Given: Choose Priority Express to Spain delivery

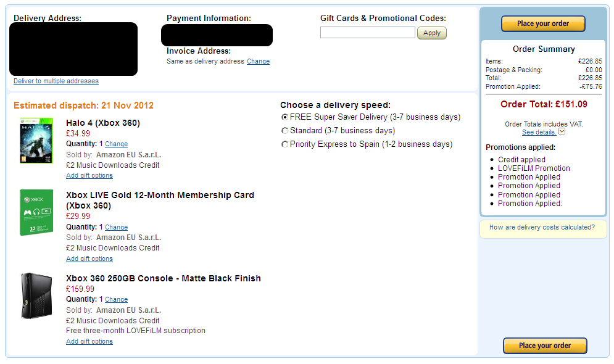Looking at the screenshot, I should click(x=284, y=144).
